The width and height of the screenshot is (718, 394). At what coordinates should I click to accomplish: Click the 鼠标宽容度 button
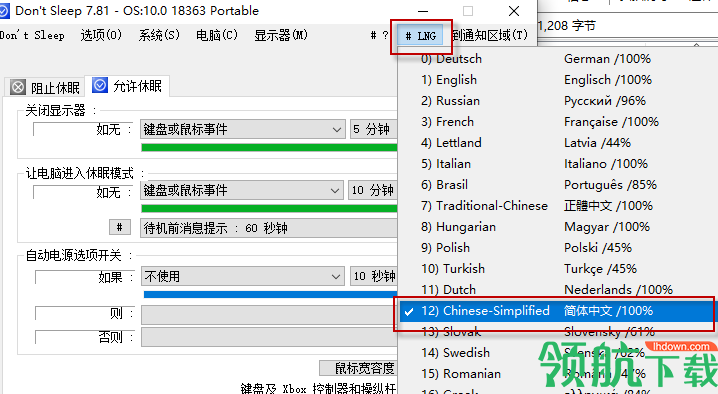click(359, 368)
